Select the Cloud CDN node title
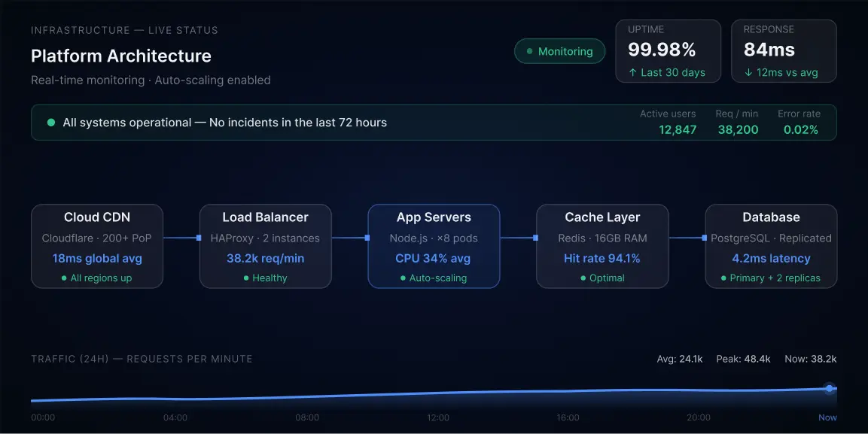 (x=97, y=217)
